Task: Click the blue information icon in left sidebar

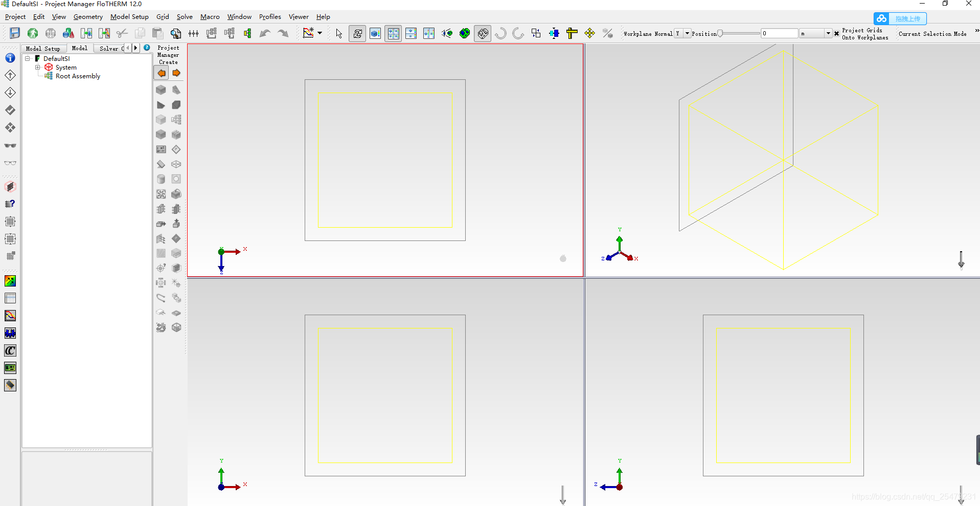Action: 10,58
